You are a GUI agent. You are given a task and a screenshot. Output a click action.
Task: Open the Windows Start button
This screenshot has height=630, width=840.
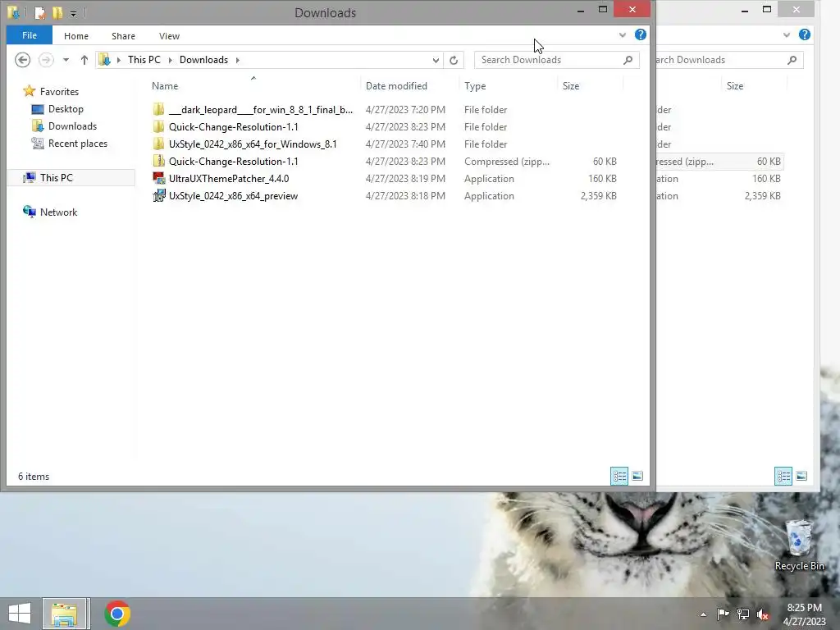pyautogui.click(x=20, y=614)
